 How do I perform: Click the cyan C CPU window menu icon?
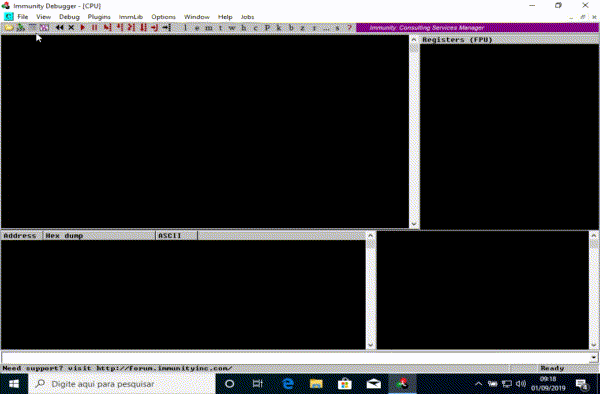8,17
